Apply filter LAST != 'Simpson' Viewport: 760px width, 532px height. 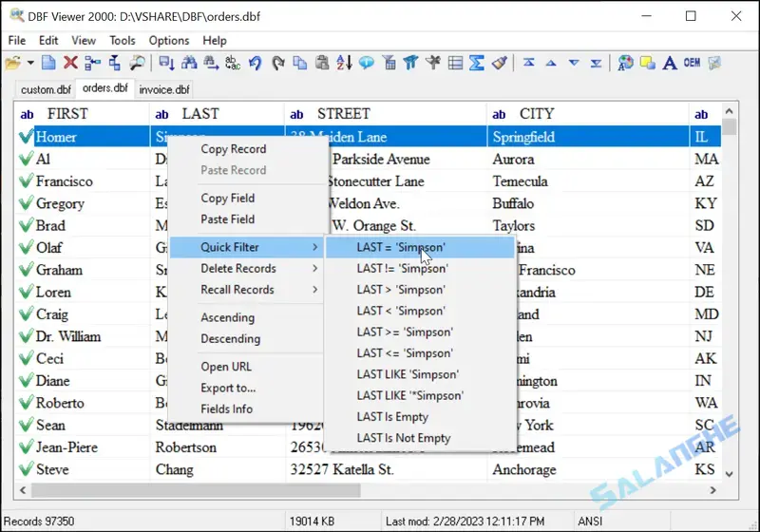point(420,269)
